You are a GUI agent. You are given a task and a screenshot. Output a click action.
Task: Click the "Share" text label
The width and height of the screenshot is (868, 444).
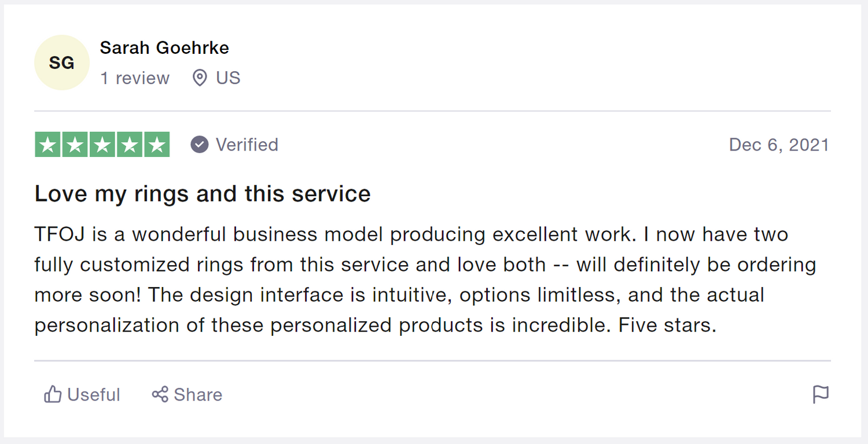(198, 395)
